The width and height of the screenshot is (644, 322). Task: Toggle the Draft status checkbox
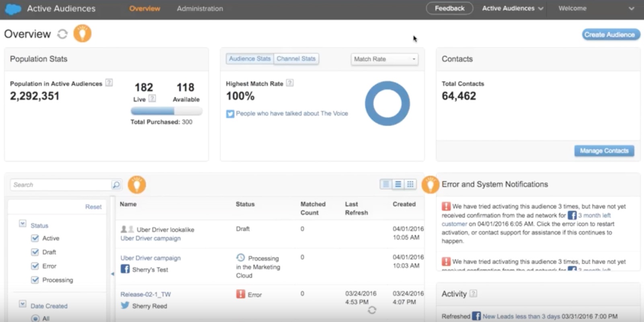coord(35,252)
